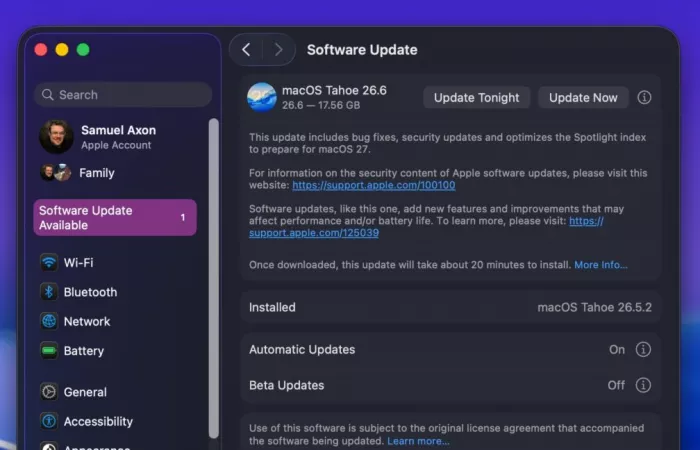Click the green zoom window button

(83, 50)
